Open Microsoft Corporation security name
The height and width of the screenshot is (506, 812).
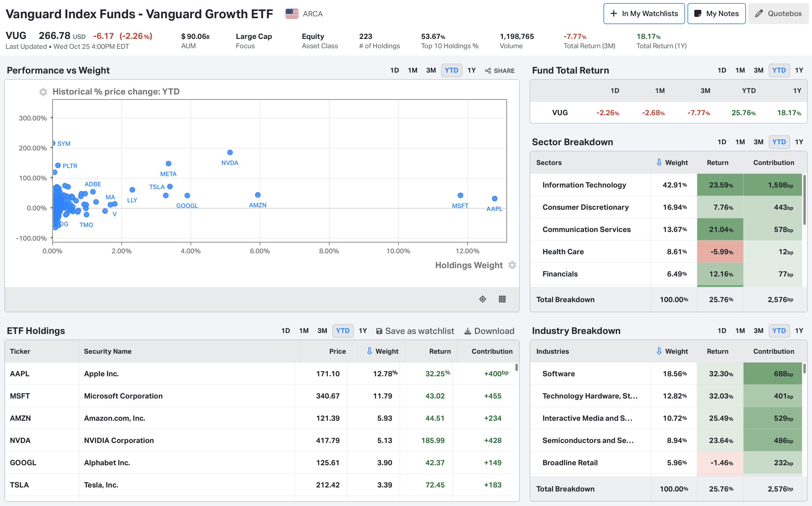(x=123, y=395)
